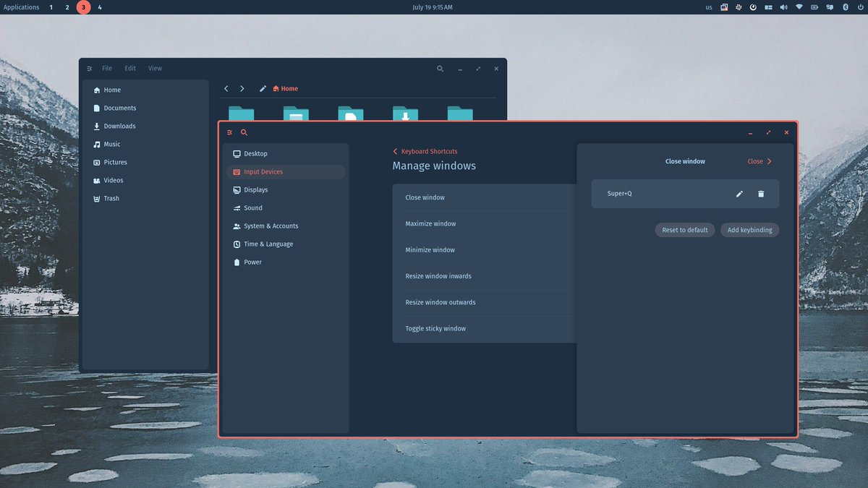Select System & Accounts settings

pos(271,226)
